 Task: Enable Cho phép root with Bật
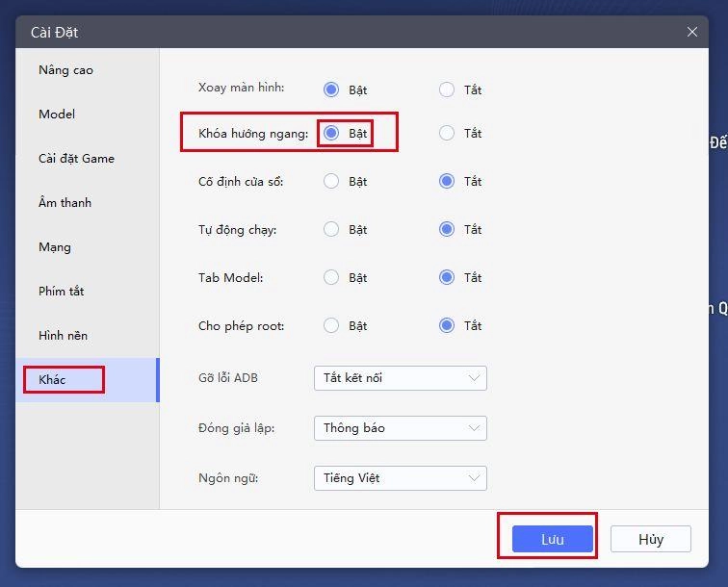(x=331, y=325)
